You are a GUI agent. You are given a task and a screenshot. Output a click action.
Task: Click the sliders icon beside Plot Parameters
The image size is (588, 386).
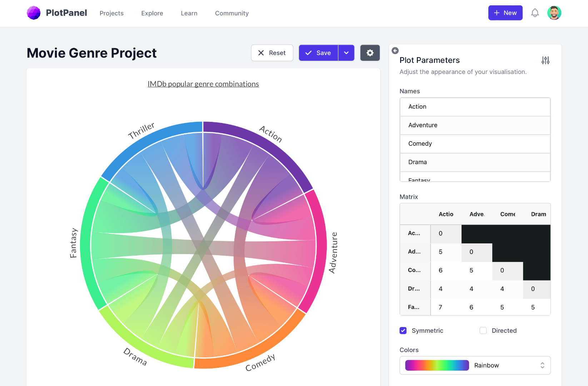[545, 60]
